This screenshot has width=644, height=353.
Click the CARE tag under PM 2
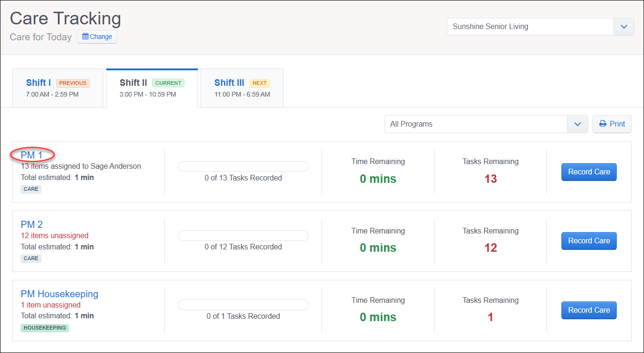tap(31, 258)
